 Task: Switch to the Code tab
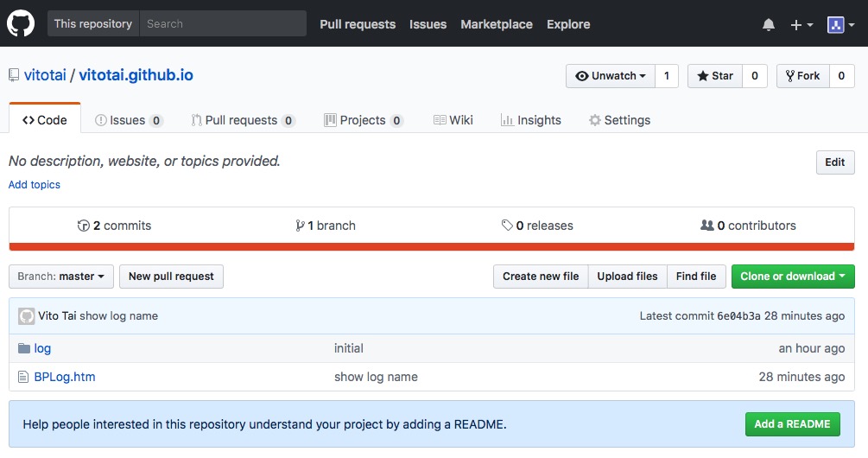pos(45,119)
